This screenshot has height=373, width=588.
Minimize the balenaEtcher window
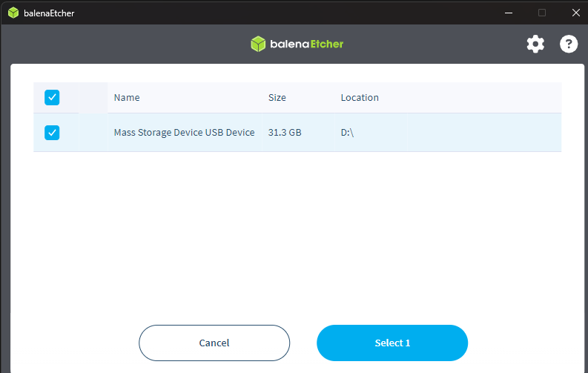[509, 13]
